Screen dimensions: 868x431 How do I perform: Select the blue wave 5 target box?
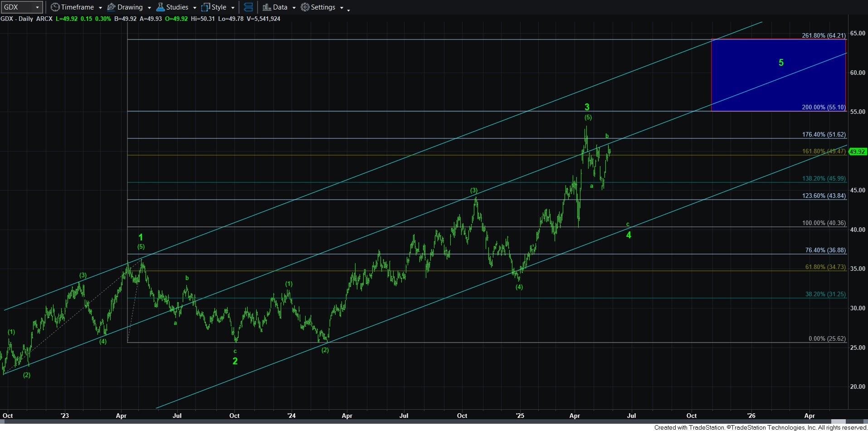778,75
